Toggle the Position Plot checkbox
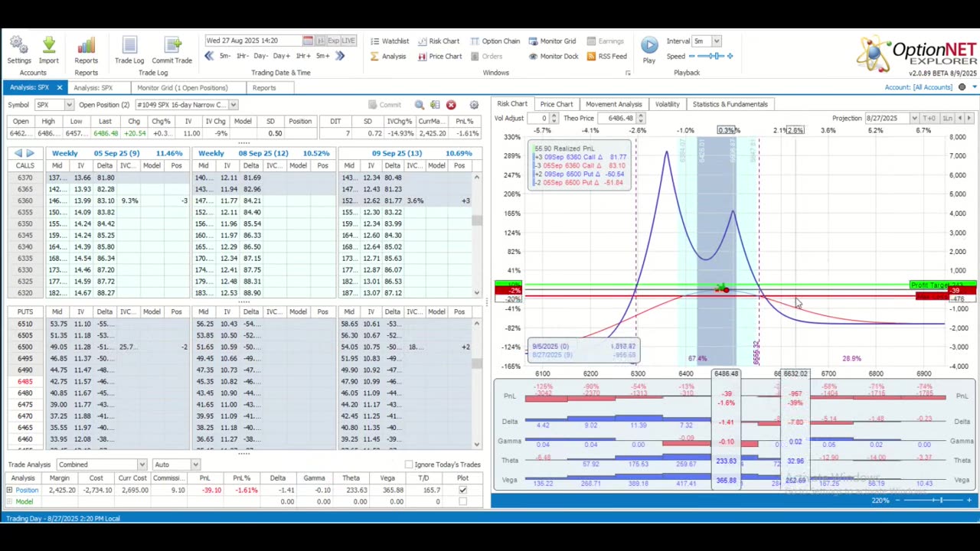Image resolution: width=980 pixels, height=551 pixels. (462, 490)
